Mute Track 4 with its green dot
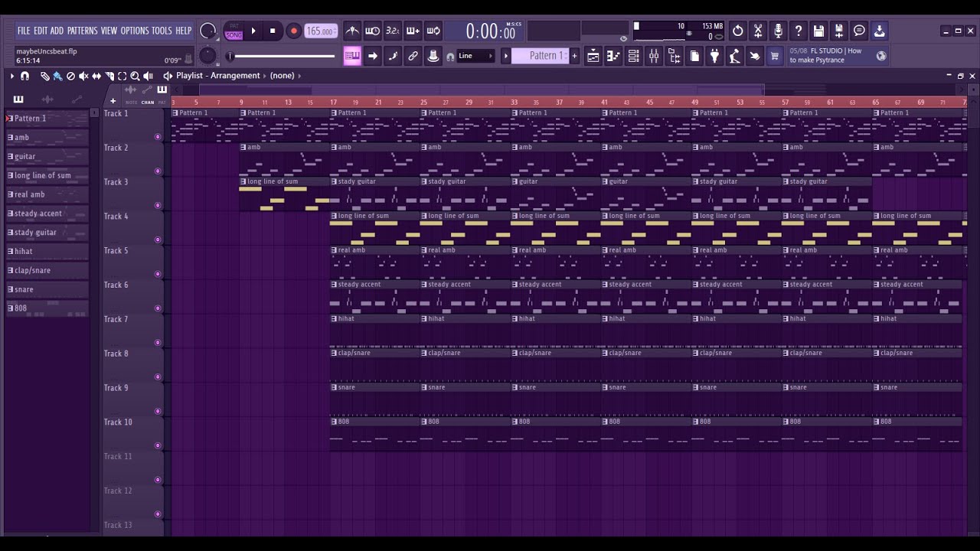Image resolution: width=980 pixels, height=551 pixels. pyautogui.click(x=158, y=240)
